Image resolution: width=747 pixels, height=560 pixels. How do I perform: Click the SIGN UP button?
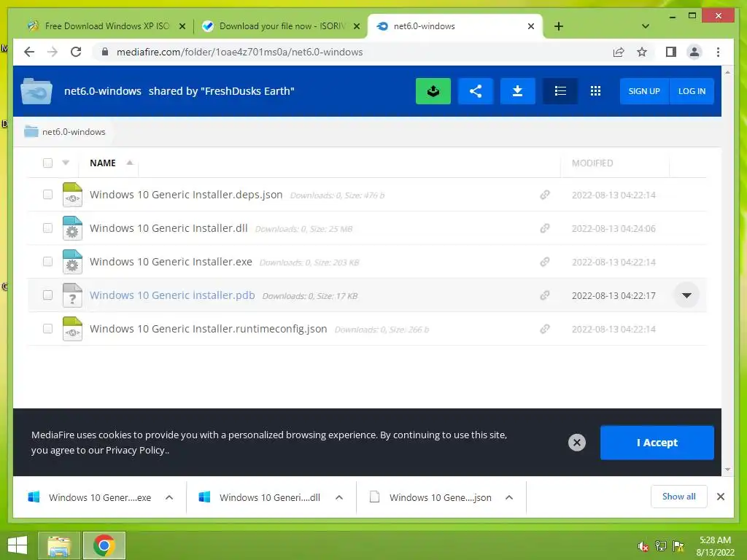click(643, 91)
